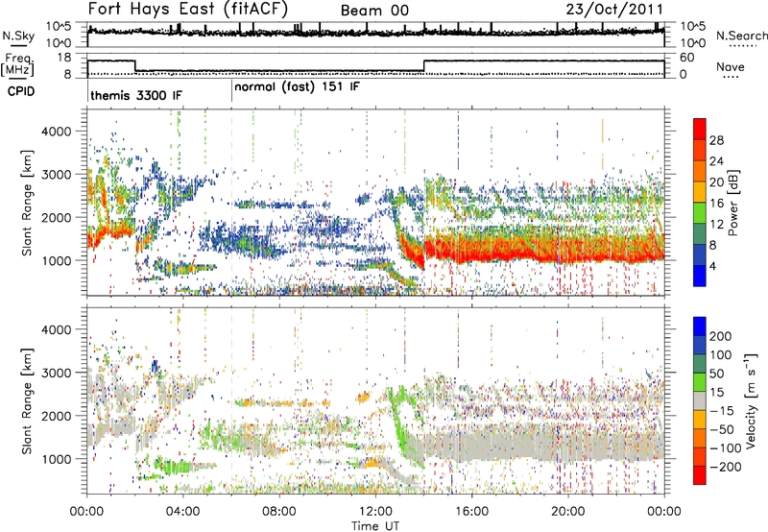Select the 'N.Sky' legend label
The height and width of the screenshot is (532, 768).
18,36
